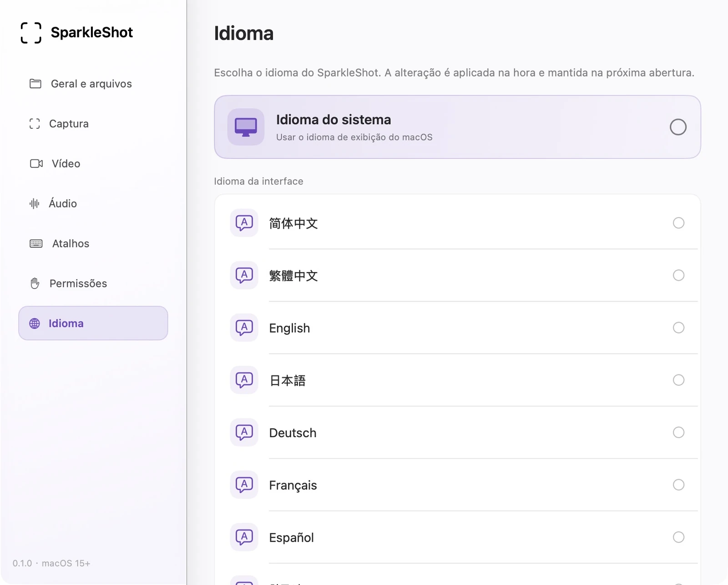Click the translate icon beside Deutsch
The image size is (728, 585).
pos(244,432)
